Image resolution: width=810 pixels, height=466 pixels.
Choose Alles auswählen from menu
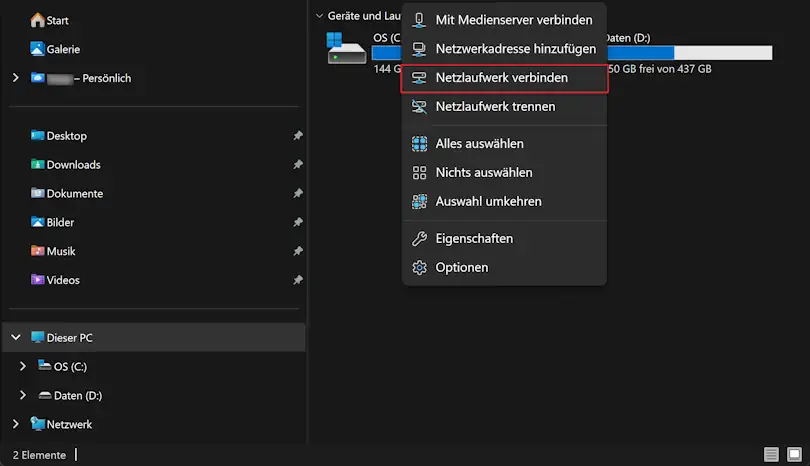pyautogui.click(x=504, y=144)
